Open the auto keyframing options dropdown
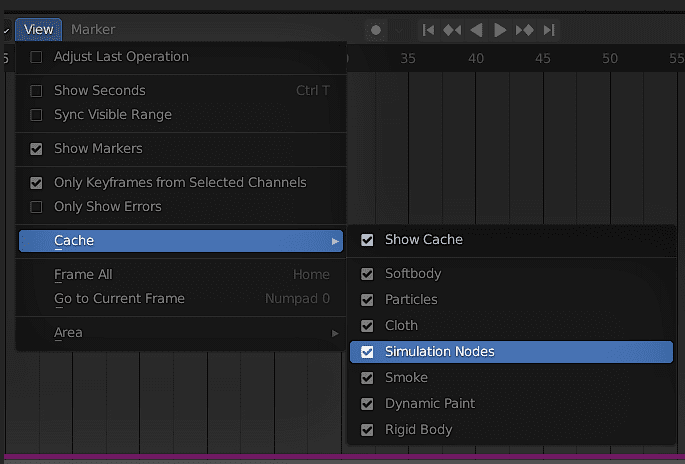Screen dimensions: 685x464 click(x=399, y=30)
